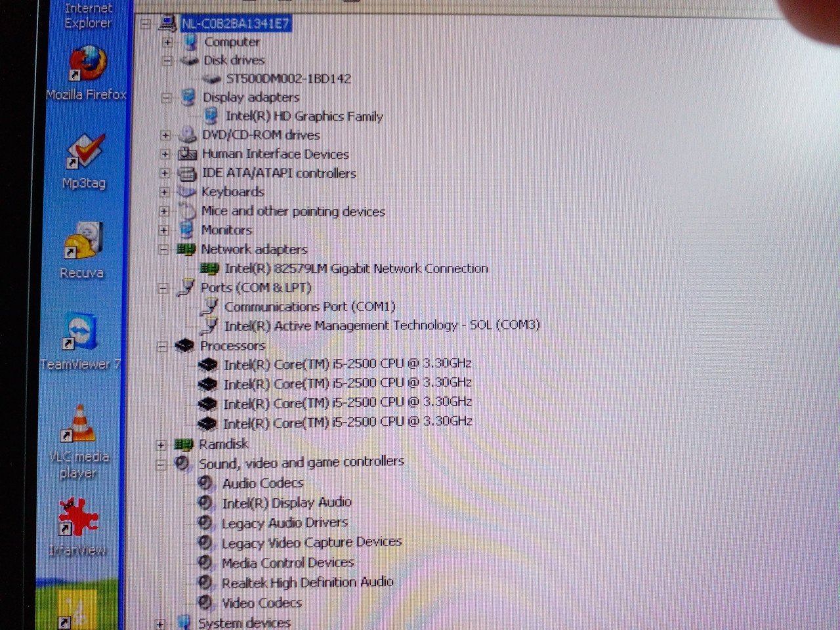Select the ST500DM002-1BD142 drive icon

pos(211,79)
